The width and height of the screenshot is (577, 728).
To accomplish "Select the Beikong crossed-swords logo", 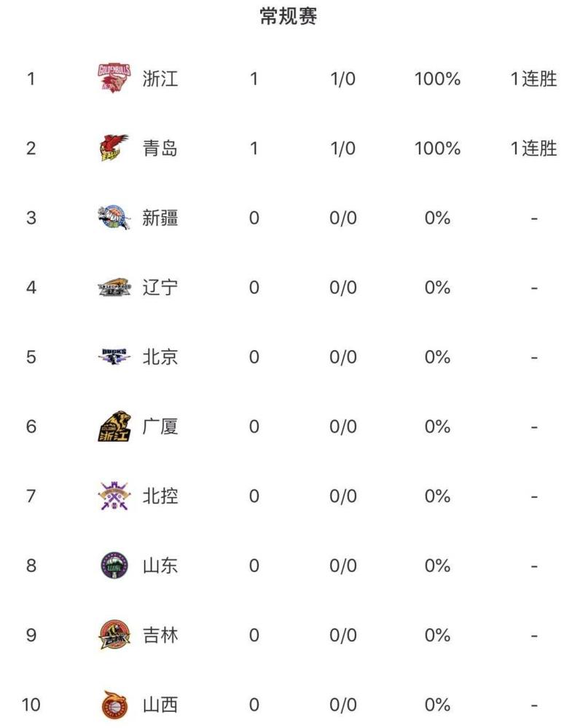I will point(114,496).
